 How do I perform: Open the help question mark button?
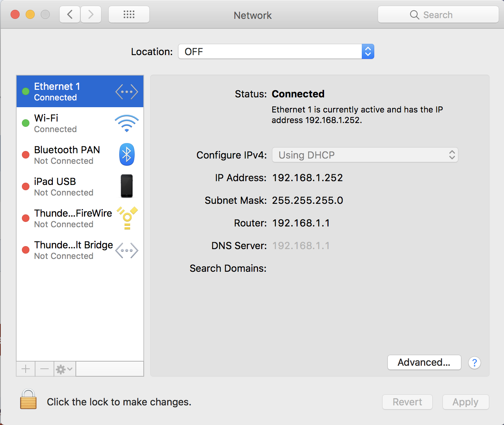coord(474,363)
